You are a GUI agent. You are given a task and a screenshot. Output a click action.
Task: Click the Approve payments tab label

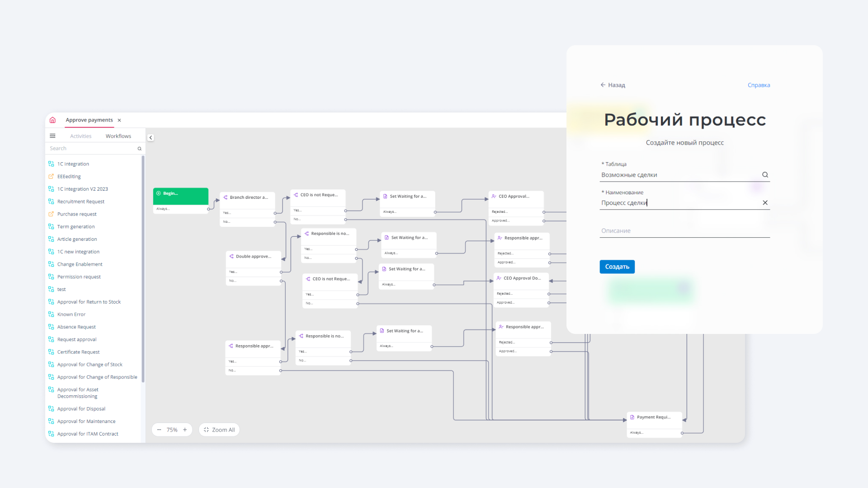coord(89,120)
